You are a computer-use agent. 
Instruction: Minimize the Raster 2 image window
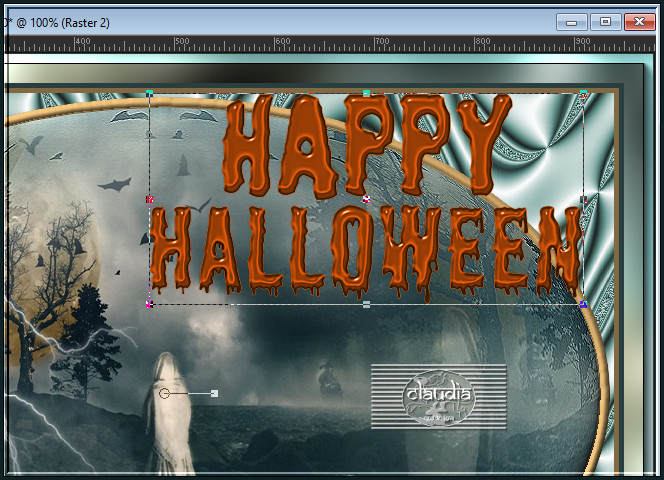(572, 22)
